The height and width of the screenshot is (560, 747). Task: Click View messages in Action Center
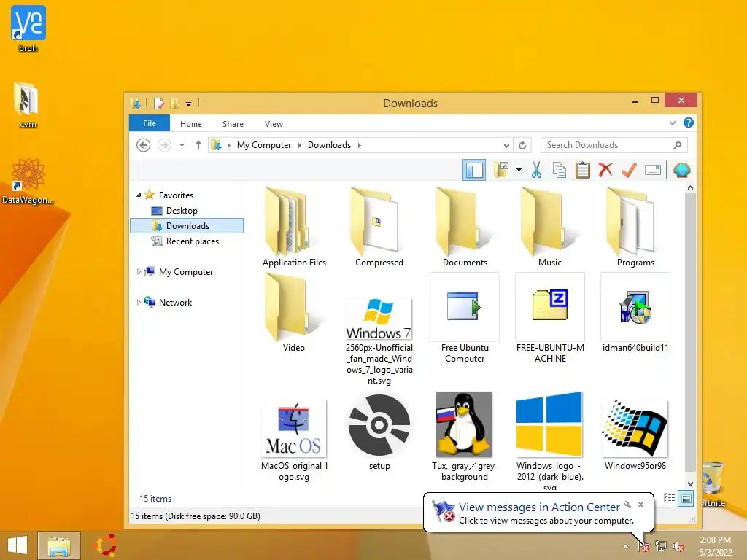coord(539,507)
